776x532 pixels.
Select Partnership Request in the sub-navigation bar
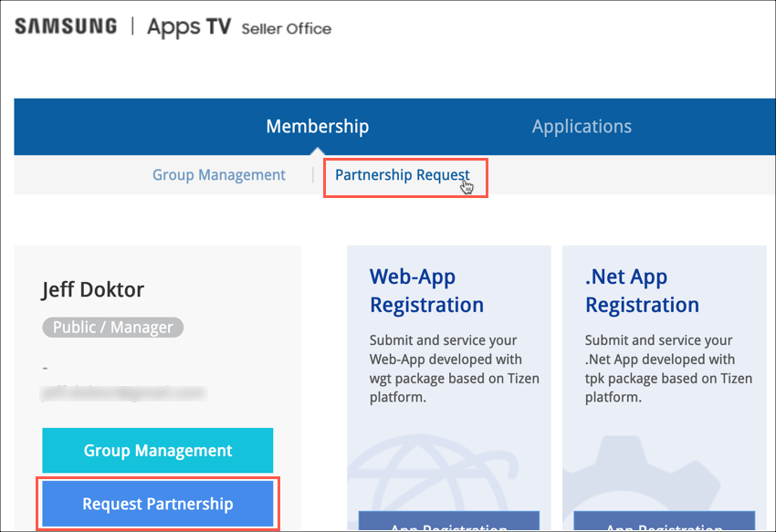pos(403,175)
